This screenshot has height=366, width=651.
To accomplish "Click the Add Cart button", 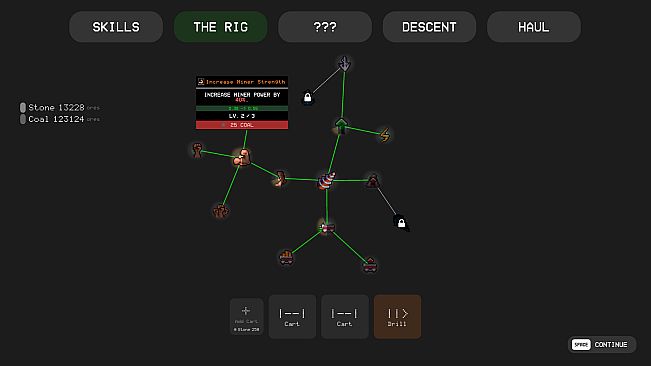I will [247, 317].
